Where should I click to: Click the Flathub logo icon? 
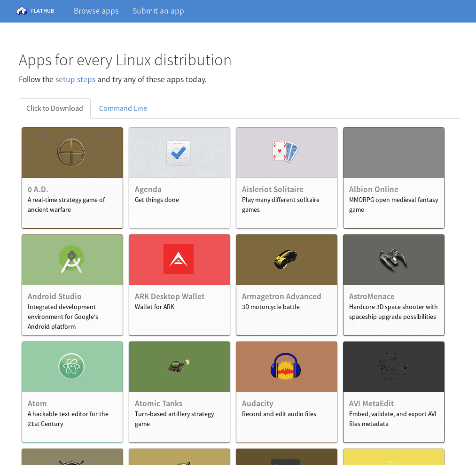pyautogui.click(x=22, y=11)
